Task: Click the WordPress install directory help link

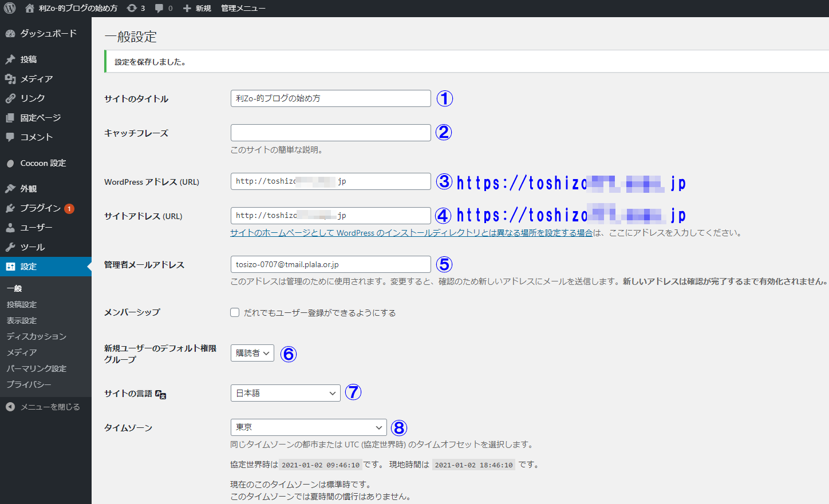Action: tap(411, 233)
